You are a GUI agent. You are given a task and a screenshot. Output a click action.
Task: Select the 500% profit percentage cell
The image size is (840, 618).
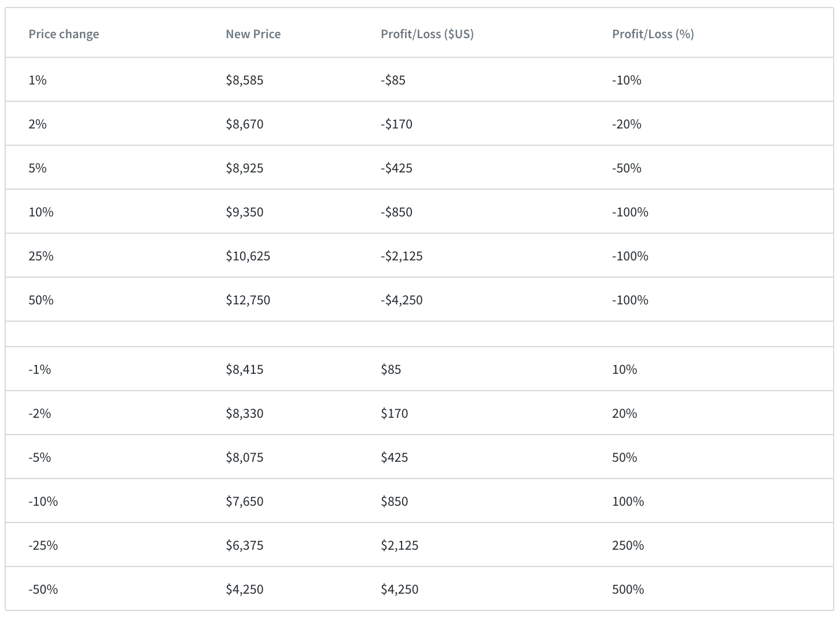click(x=628, y=590)
